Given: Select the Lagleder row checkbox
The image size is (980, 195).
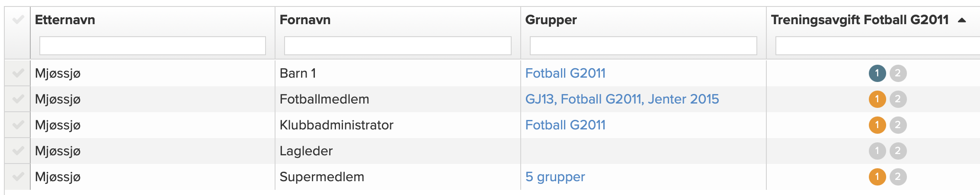Looking at the screenshot, I should (x=18, y=151).
